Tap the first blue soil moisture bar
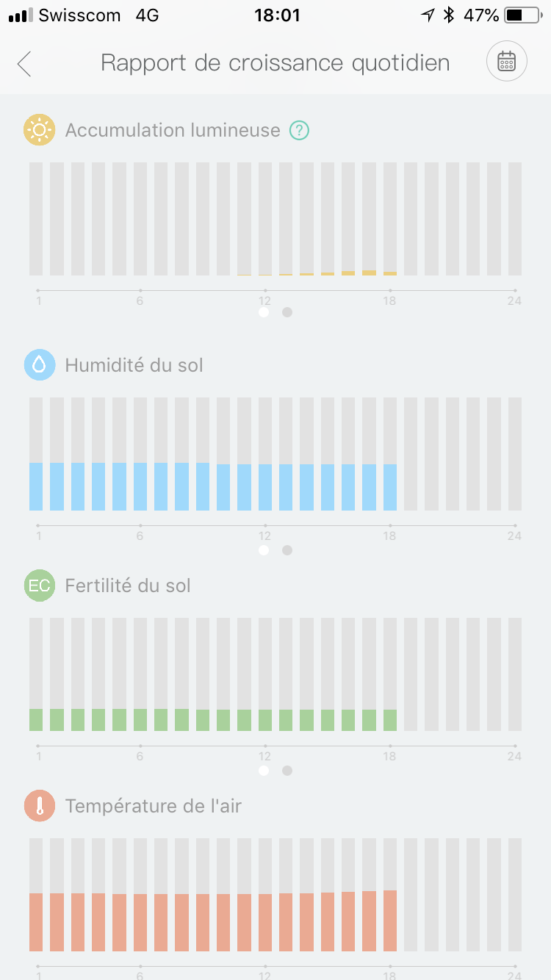This screenshot has height=980, width=551. [36, 486]
